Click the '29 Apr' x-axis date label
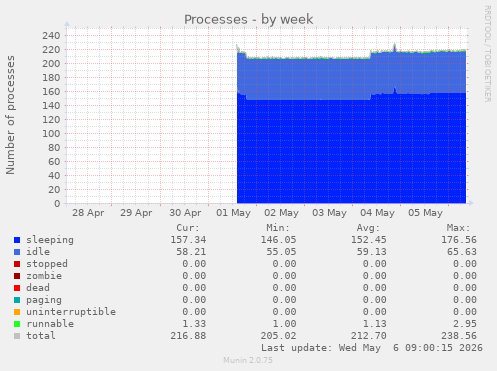The height and width of the screenshot is (371, 497). point(136,213)
